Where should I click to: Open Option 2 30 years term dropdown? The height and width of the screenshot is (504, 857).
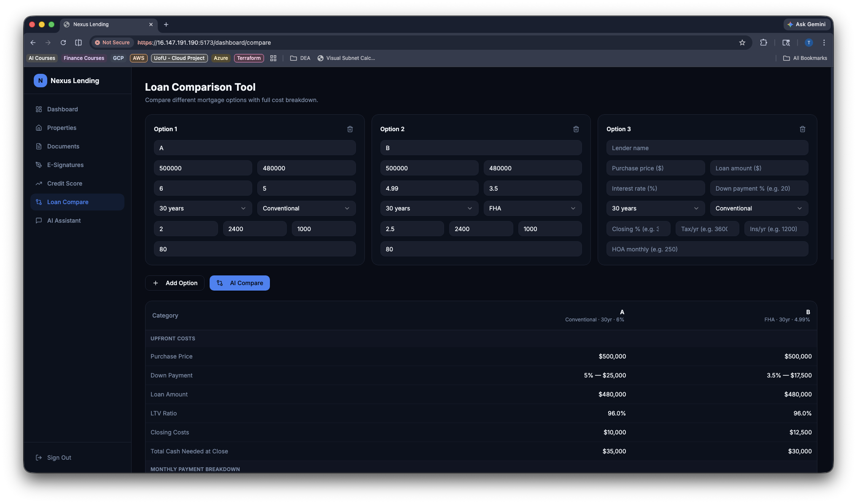(429, 208)
